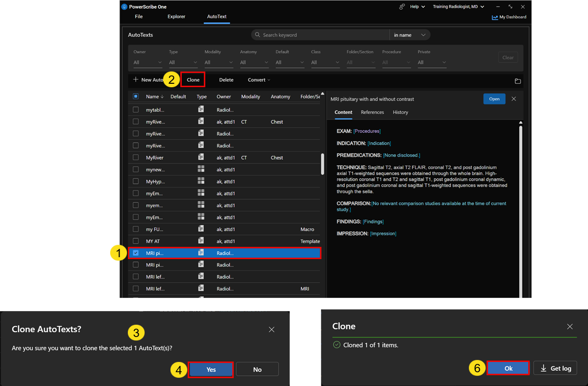Switch to the Explorer tab

pos(176,17)
